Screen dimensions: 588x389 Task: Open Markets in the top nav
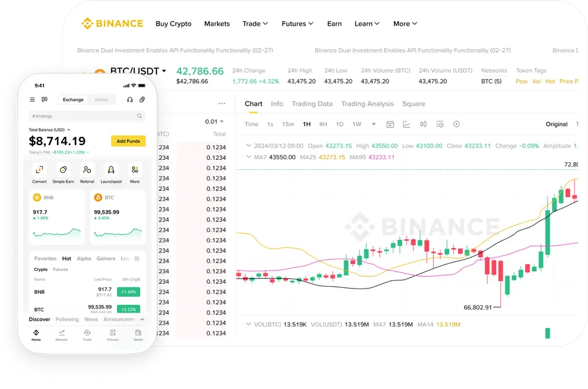217,24
